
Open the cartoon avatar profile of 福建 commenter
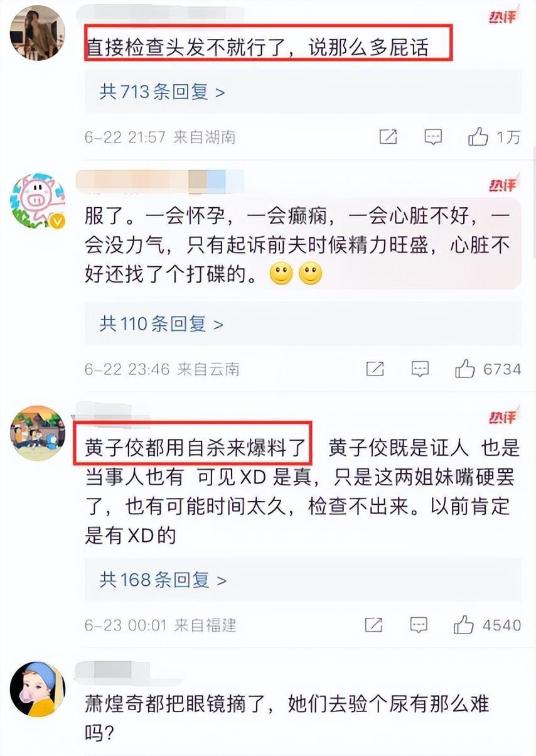click(38, 433)
